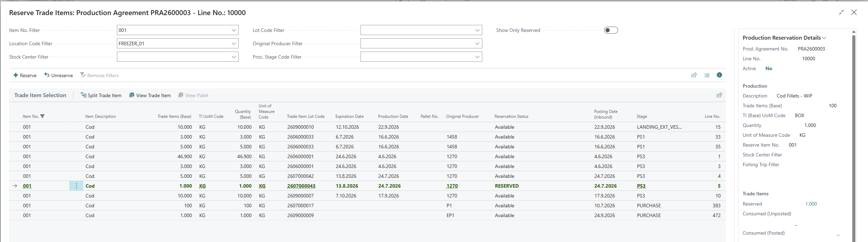Viewport: 868px width, 242px height.
Task: Click the Original Producer column header
Action: (x=462, y=116)
